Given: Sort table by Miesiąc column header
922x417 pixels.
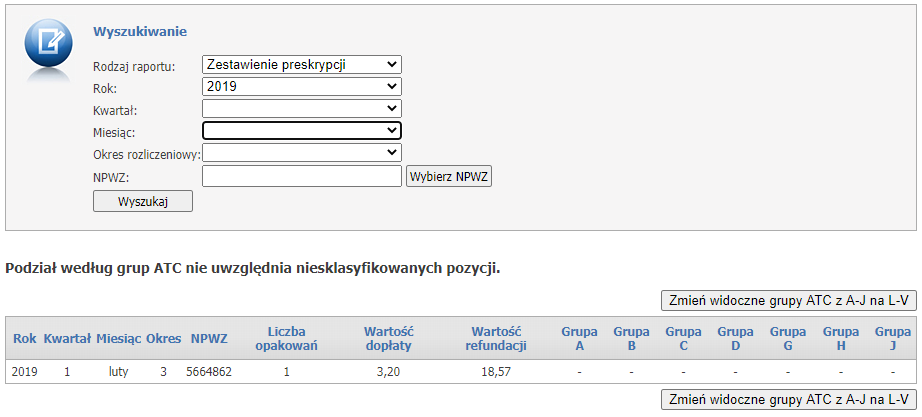Looking at the screenshot, I should [118, 339].
